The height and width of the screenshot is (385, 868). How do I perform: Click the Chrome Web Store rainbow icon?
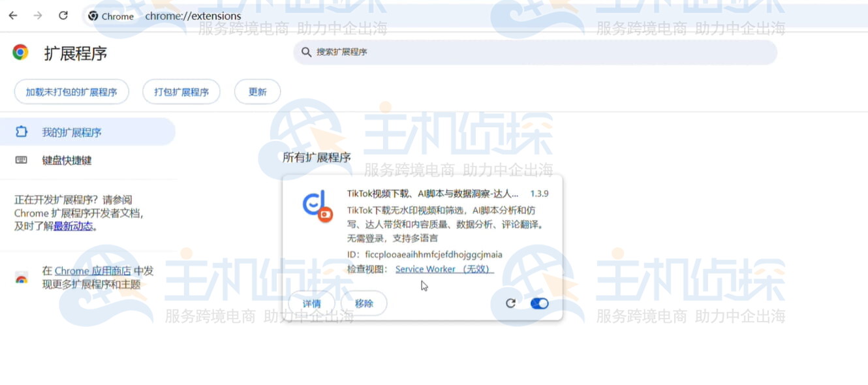click(x=22, y=278)
